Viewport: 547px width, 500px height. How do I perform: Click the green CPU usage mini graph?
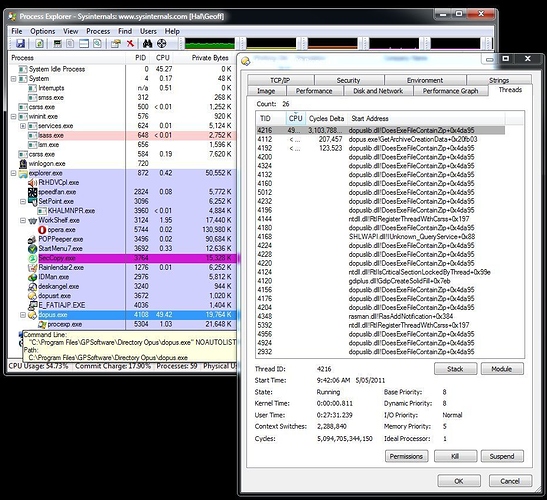210,44
